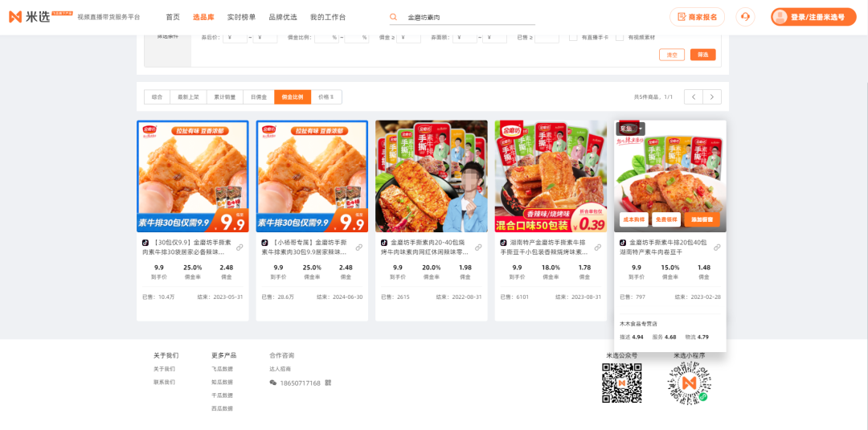Copy link of 手撕素肉20-40包 product
Viewport: 868px width, 430px height.
(x=478, y=248)
